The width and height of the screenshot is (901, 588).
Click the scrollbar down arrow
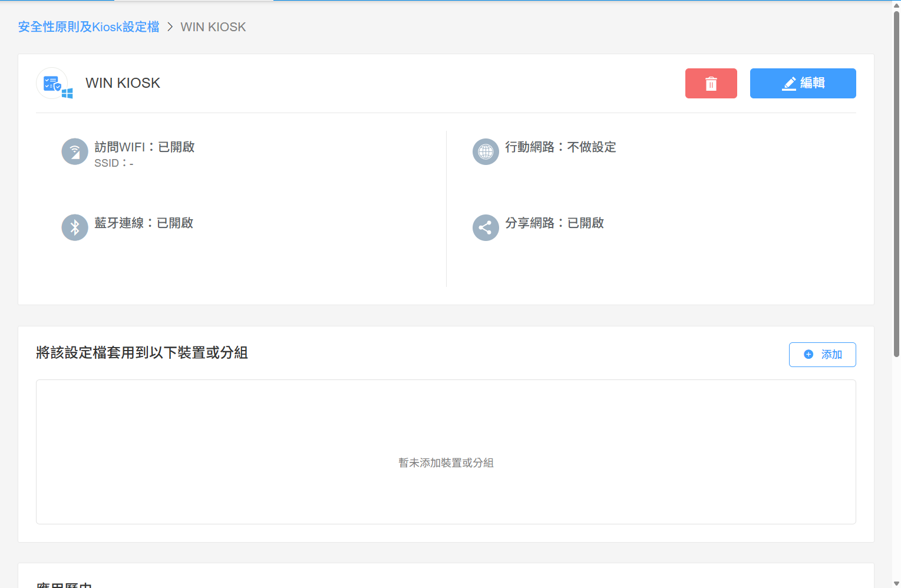point(896,583)
